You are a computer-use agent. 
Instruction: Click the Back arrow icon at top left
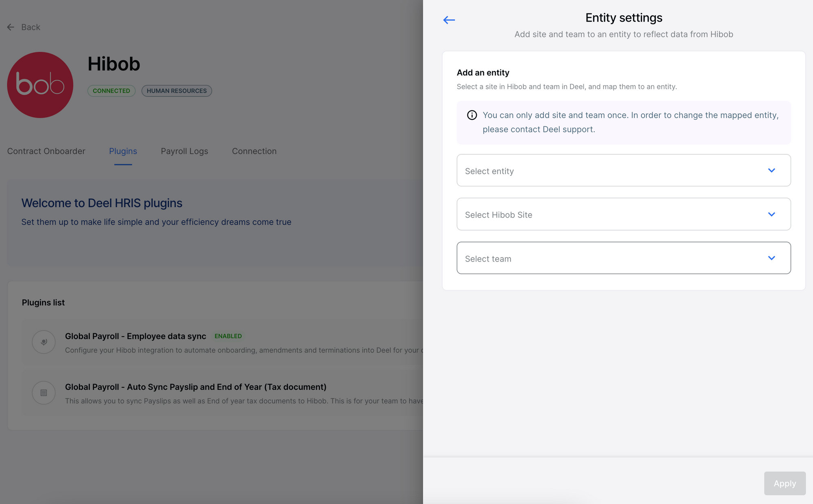click(x=11, y=27)
